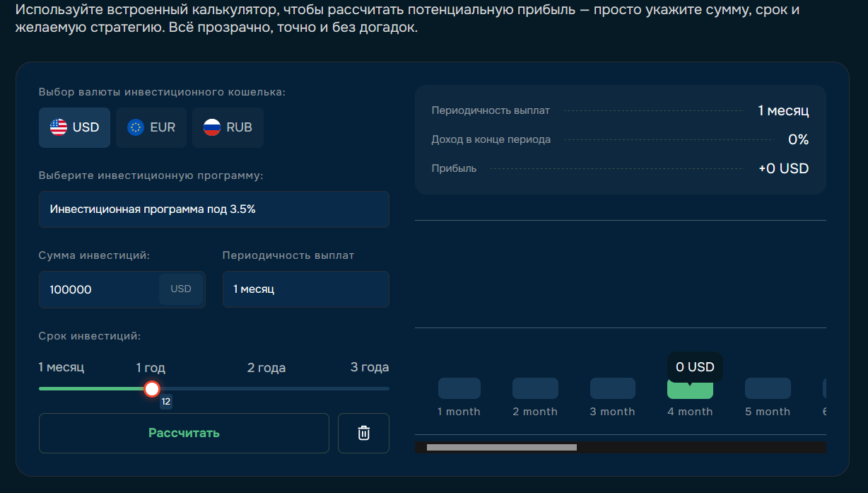
Task: Select EUR wallet currency
Action: coord(151,127)
